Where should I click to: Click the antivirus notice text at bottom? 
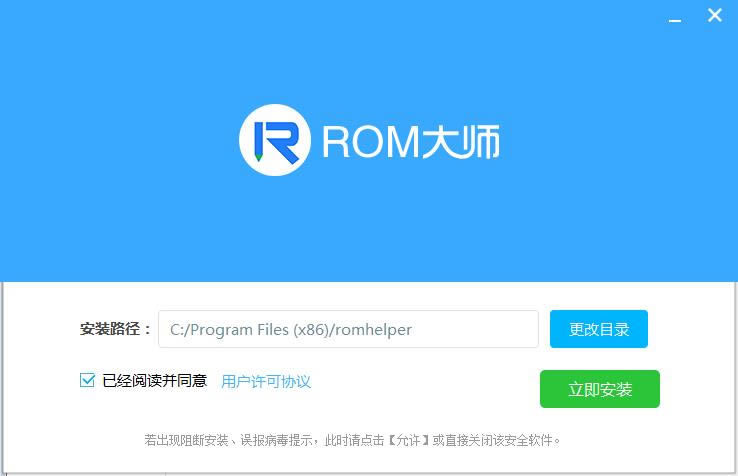click(x=353, y=441)
